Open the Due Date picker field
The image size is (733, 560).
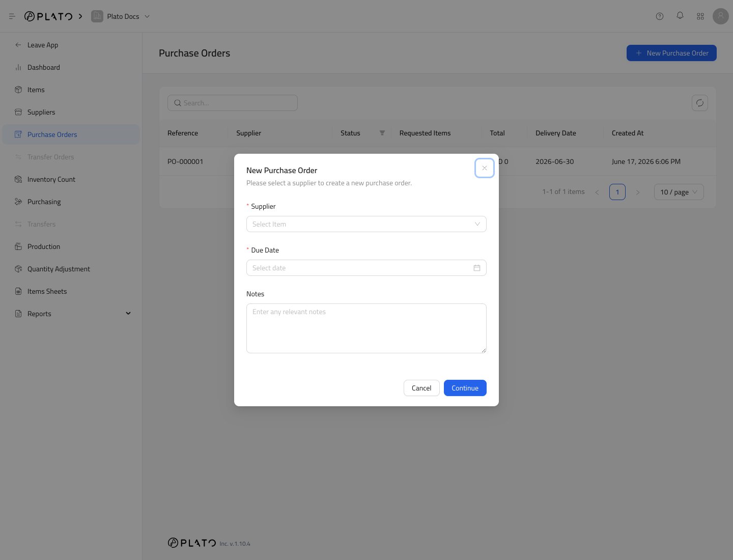pyautogui.click(x=366, y=268)
